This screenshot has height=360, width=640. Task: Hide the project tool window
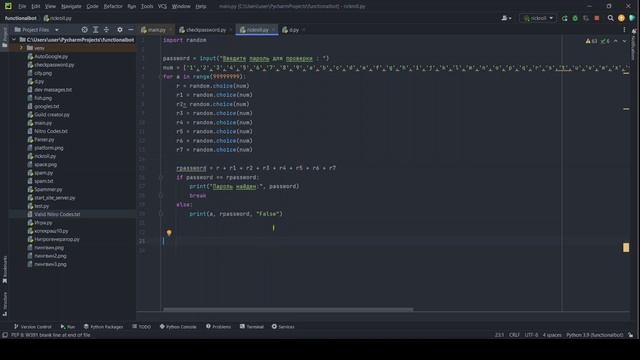pyautogui.click(x=131, y=30)
